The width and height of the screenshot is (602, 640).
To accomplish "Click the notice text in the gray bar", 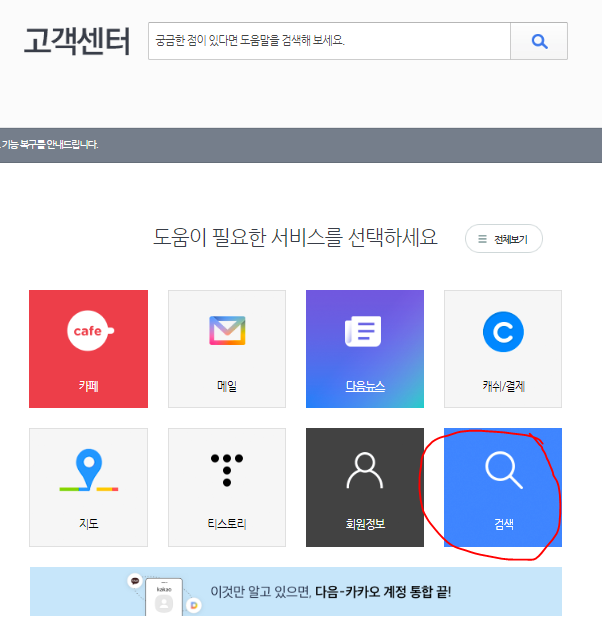I will pyautogui.click(x=49, y=144).
